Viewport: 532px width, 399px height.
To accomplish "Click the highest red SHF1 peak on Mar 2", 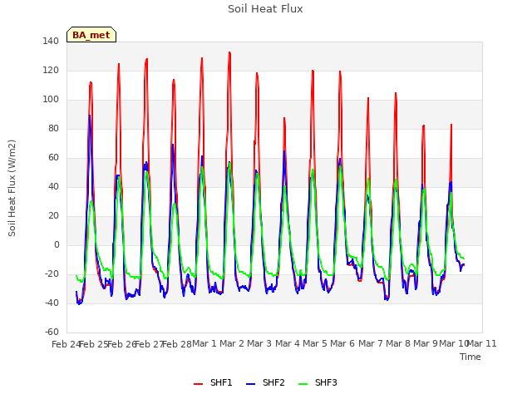I will (x=229, y=52).
